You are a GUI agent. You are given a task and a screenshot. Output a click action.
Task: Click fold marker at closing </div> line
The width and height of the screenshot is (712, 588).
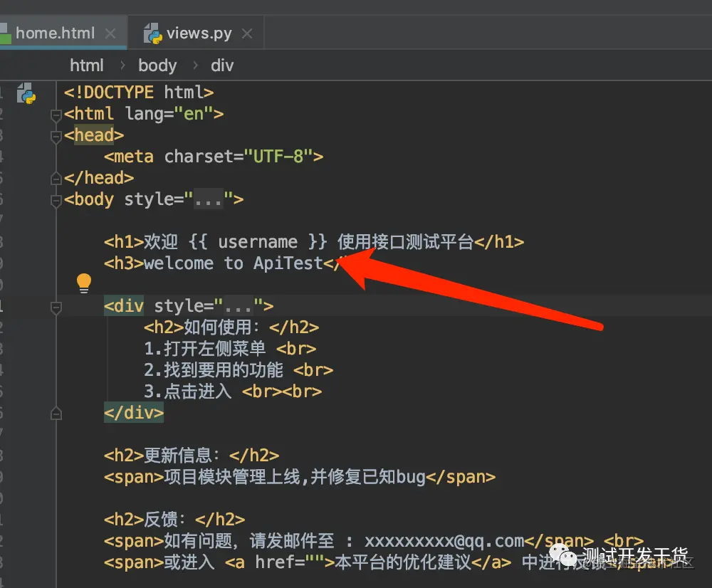(x=56, y=414)
